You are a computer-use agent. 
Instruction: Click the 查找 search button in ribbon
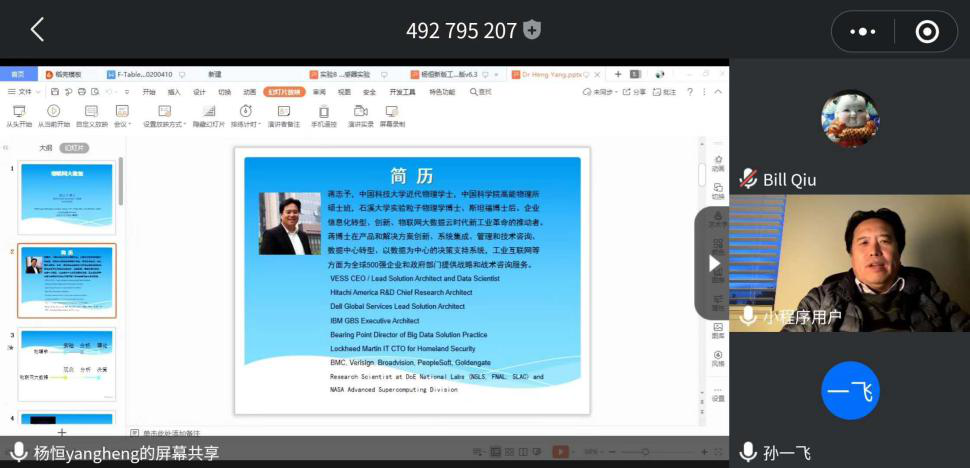(481, 92)
